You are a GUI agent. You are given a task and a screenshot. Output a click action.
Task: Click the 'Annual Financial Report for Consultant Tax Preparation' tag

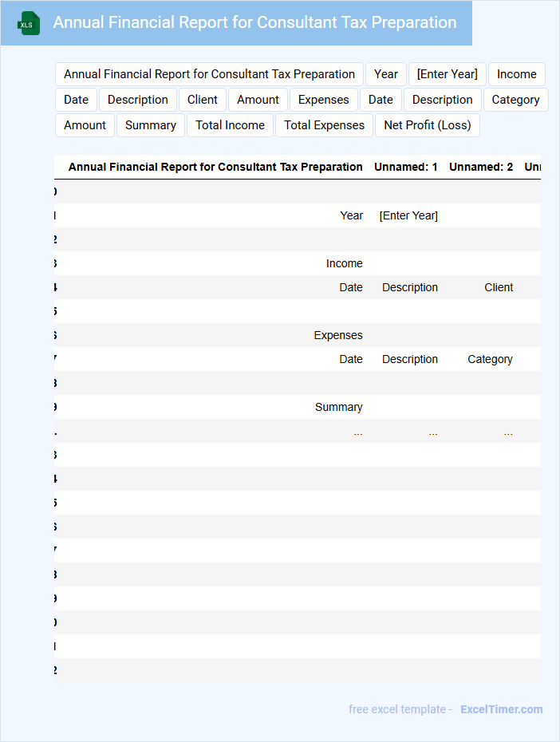[209, 74]
